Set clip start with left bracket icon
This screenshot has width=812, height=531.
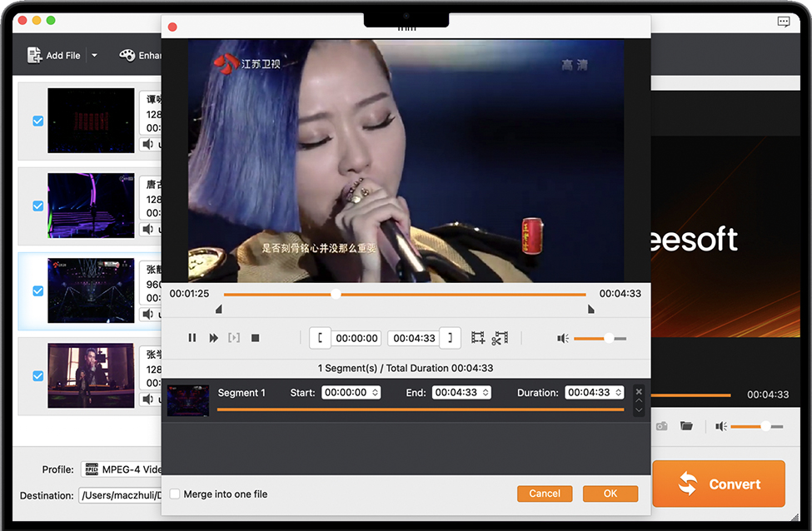coord(320,338)
